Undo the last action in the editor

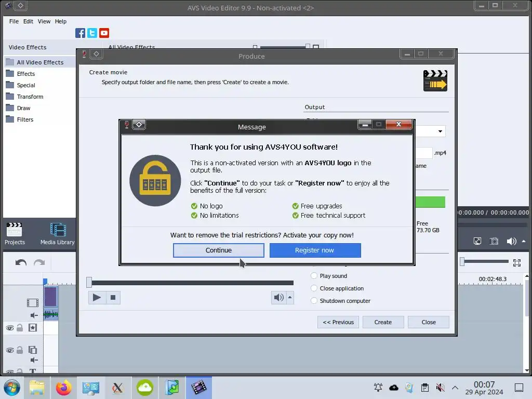pyautogui.click(x=21, y=262)
